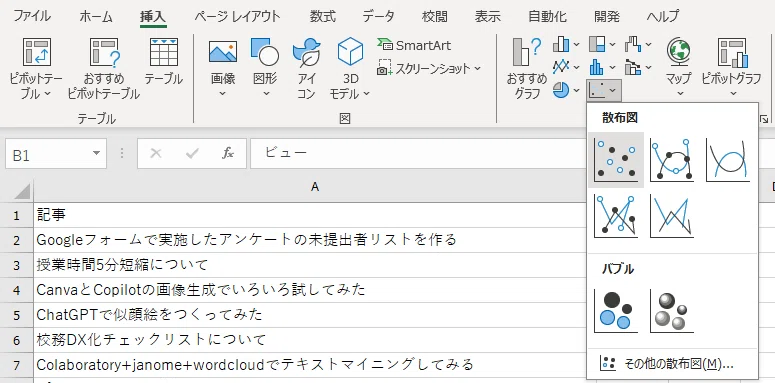Open the pie chart dropdown
This screenshot has height=383, width=775.
coord(566,90)
